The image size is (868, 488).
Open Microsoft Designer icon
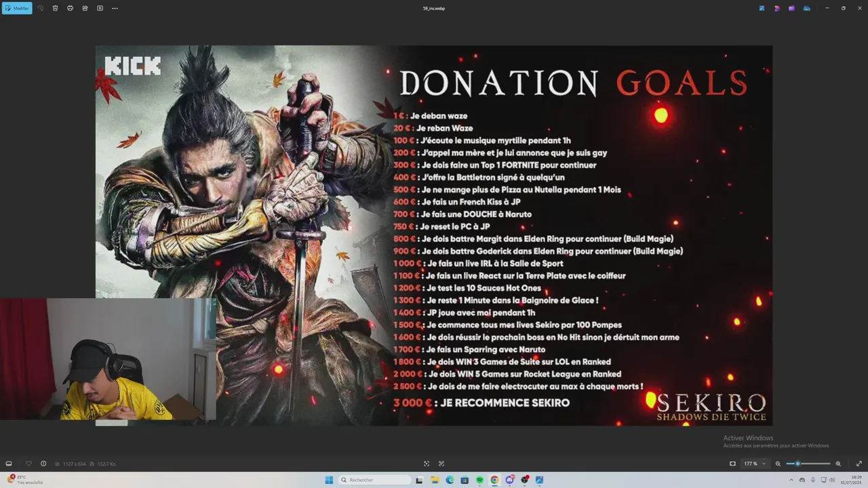(776, 8)
